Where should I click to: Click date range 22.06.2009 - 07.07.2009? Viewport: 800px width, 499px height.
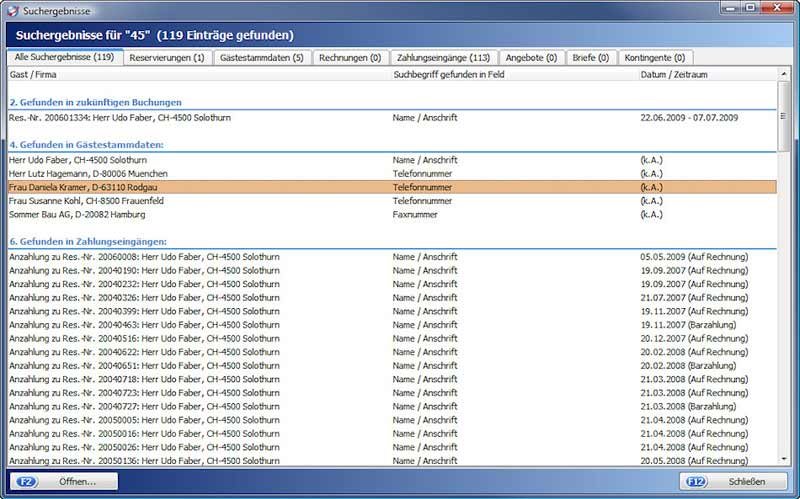[689, 117]
